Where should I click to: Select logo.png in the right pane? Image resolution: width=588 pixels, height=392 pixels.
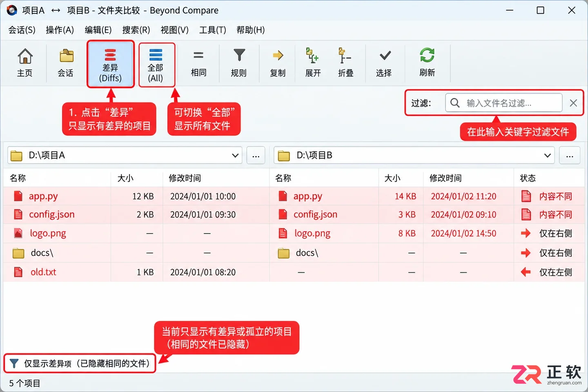click(x=312, y=234)
